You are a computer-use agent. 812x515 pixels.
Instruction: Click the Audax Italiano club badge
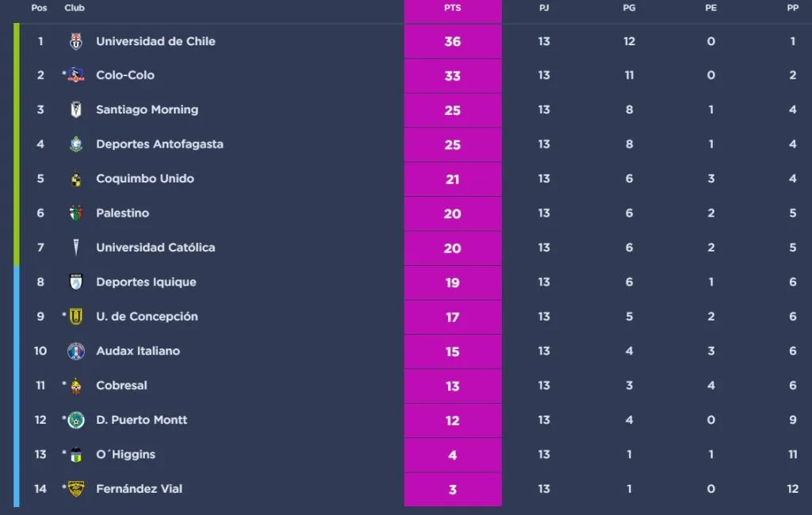(x=76, y=352)
